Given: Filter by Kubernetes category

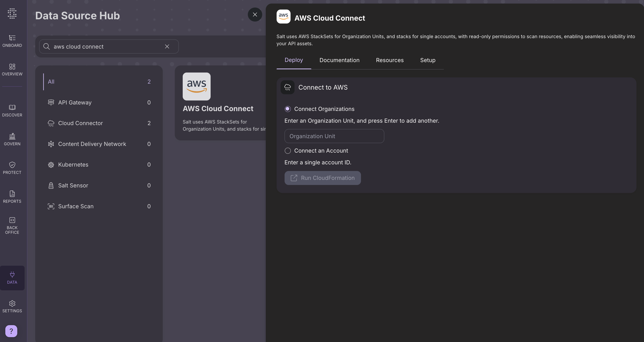Looking at the screenshot, I should [x=73, y=165].
